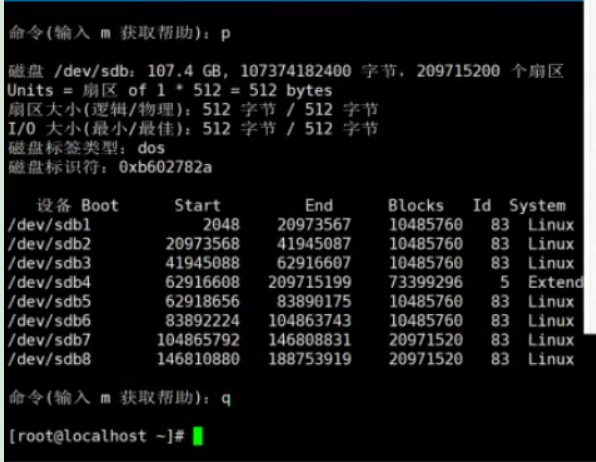
Task: Click end sector value 20973567
Action: [314, 225]
